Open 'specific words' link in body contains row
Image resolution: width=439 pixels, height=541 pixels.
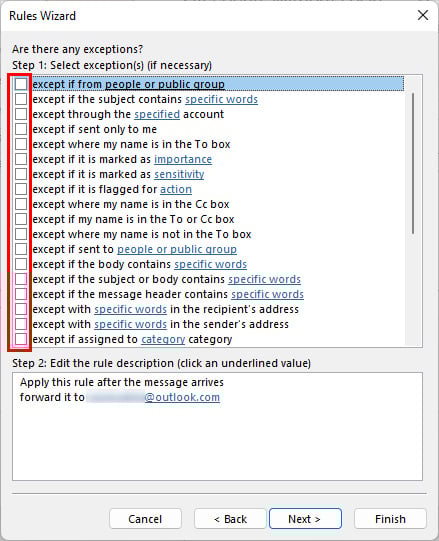click(211, 264)
